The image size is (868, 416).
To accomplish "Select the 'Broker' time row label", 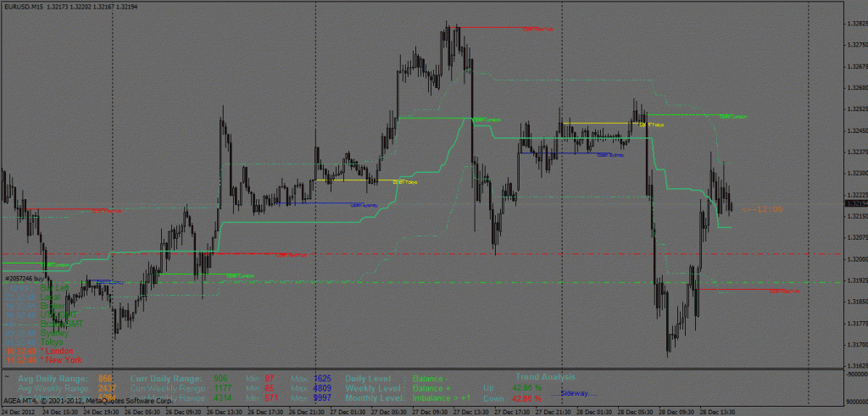I will coord(53,306).
